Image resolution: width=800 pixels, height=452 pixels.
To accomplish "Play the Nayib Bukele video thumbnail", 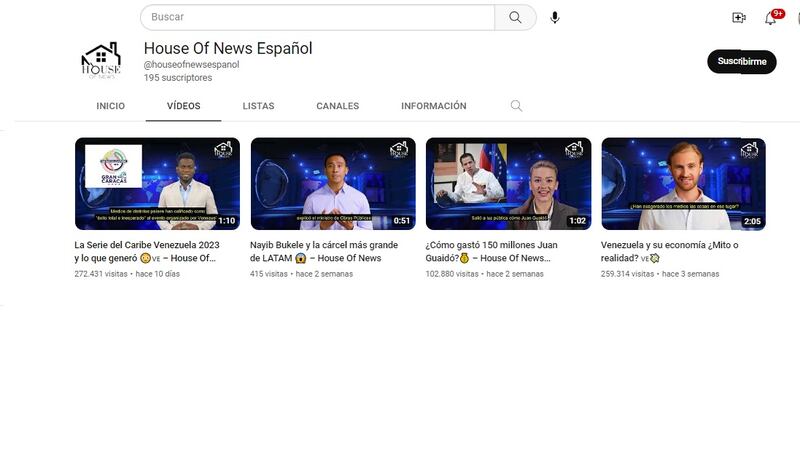I will (x=333, y=184).
